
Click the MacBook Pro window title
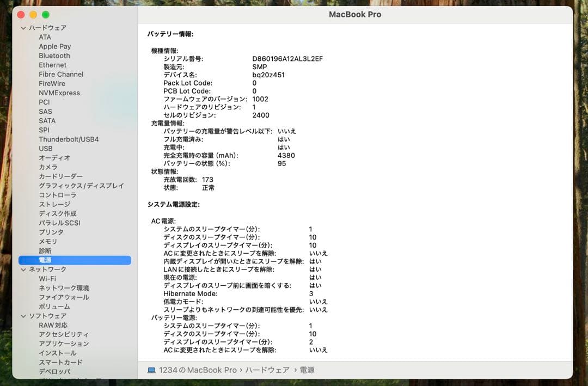click(355, 15)
